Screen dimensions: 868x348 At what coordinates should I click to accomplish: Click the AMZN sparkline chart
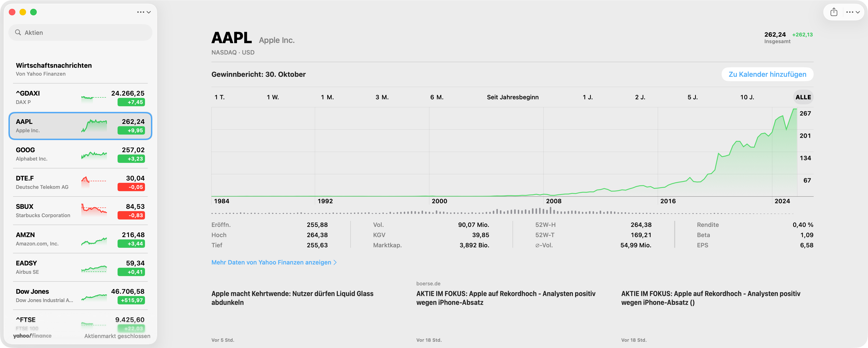click(x=94, y=241)
